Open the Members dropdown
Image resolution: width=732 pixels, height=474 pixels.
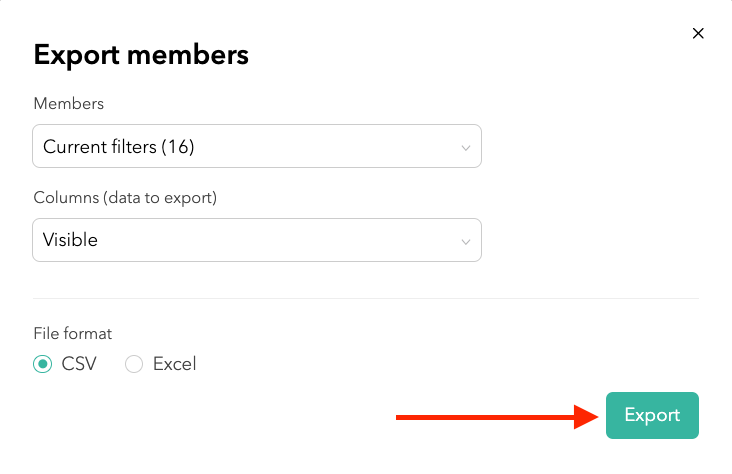256,146
